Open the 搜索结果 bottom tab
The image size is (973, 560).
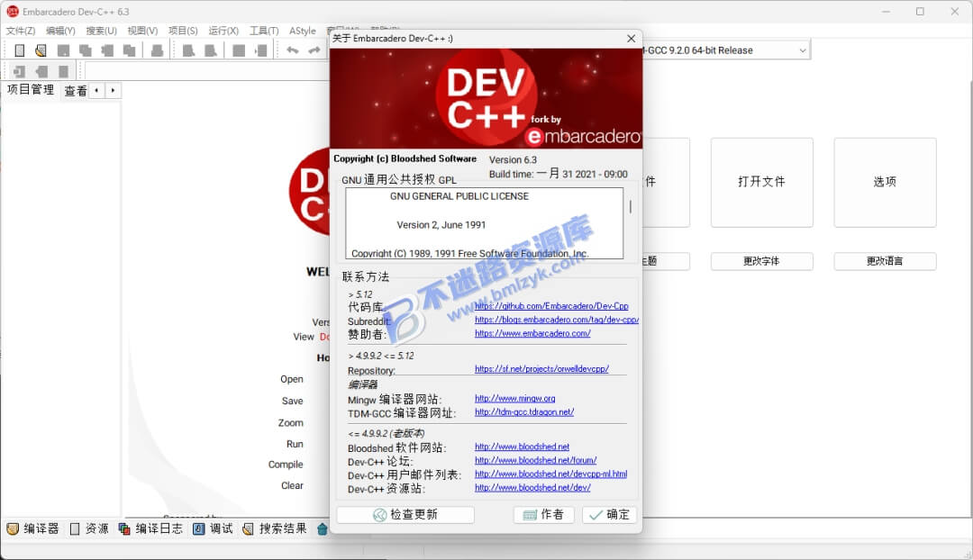tap(275, 528)
